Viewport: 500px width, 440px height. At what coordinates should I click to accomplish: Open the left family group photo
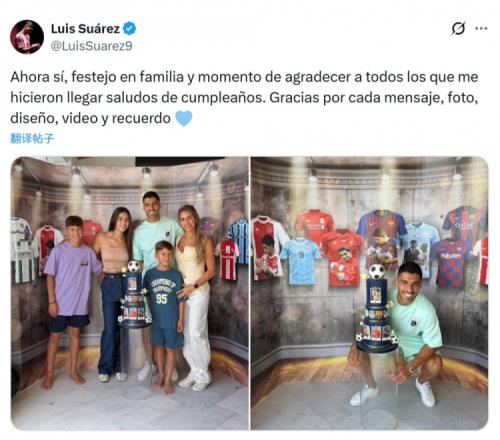click(130, 293)
